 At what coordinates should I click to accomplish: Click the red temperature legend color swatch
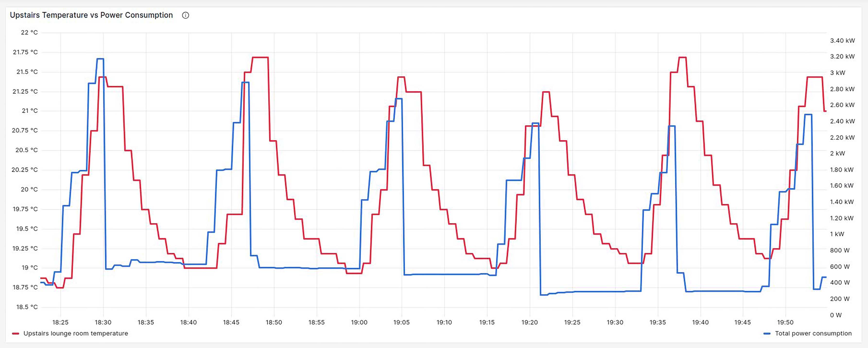coord(16,333)
